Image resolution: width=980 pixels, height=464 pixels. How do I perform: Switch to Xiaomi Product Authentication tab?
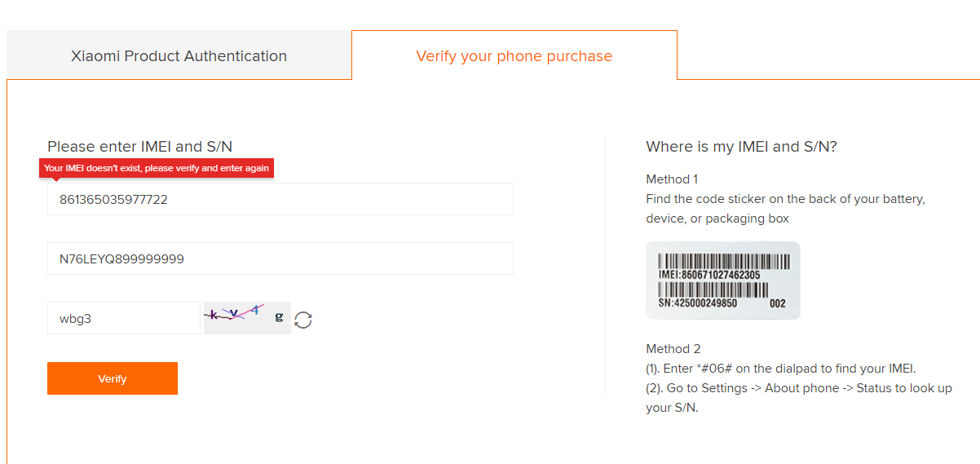point(179,56)
